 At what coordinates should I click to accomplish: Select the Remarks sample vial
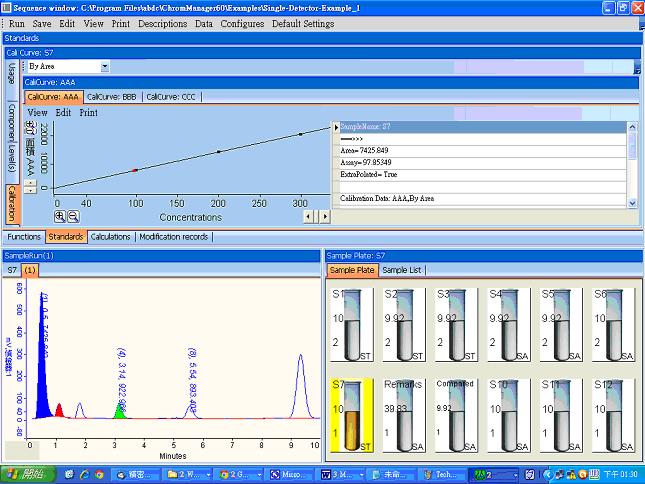pyautogui.click(x=404, y=415)
